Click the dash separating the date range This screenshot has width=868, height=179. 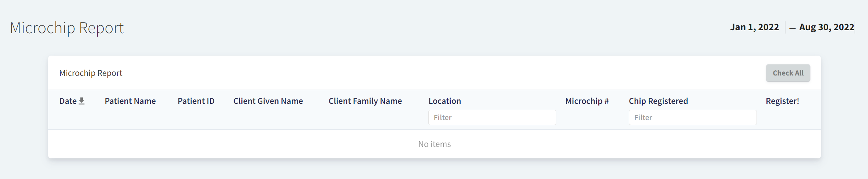[x=793, y=28]
